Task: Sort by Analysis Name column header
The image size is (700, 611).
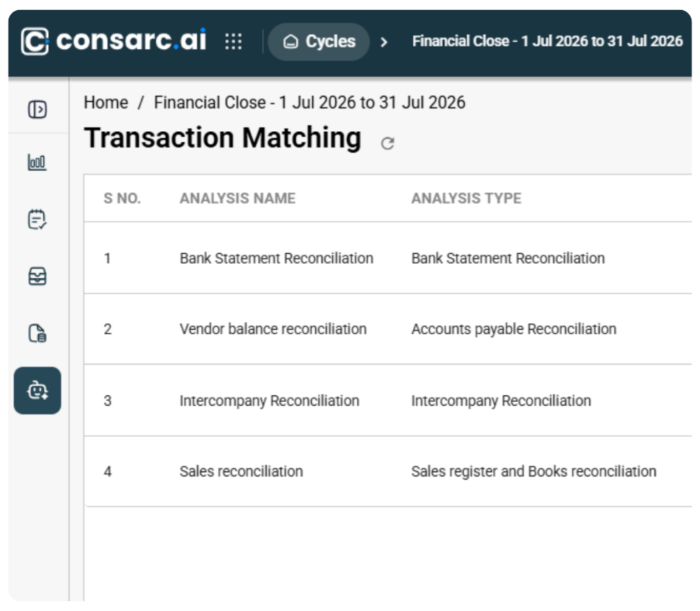Action: coord(237,198)
